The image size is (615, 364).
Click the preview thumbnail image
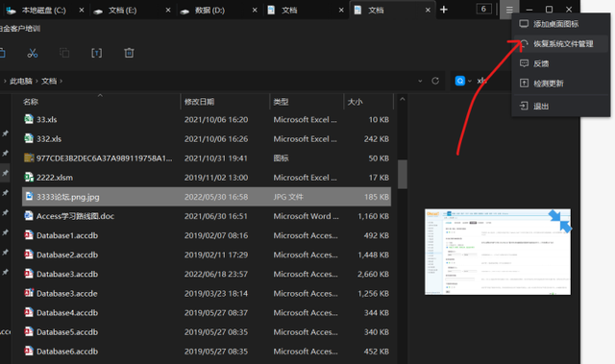(x=498, y=252)
